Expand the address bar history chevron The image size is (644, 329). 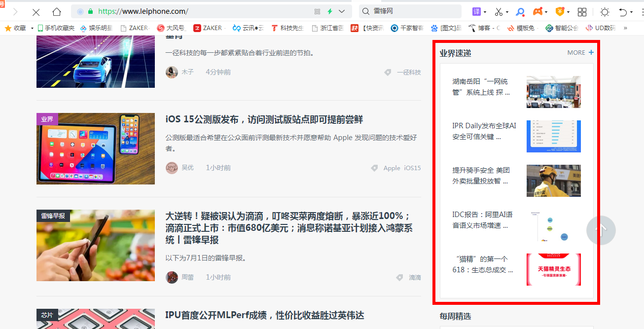(342, 11)
